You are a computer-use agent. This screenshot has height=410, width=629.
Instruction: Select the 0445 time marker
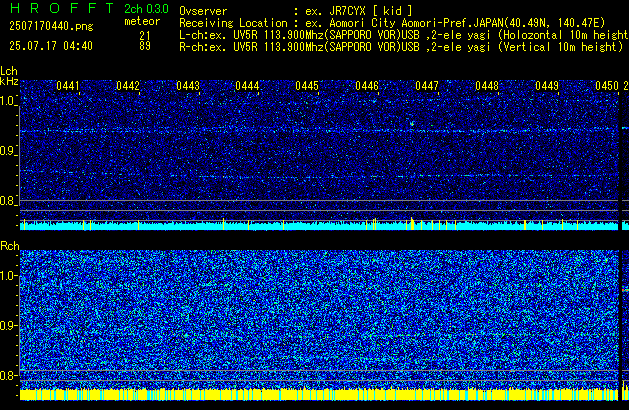pyautogui.click(x=307, y=86)
